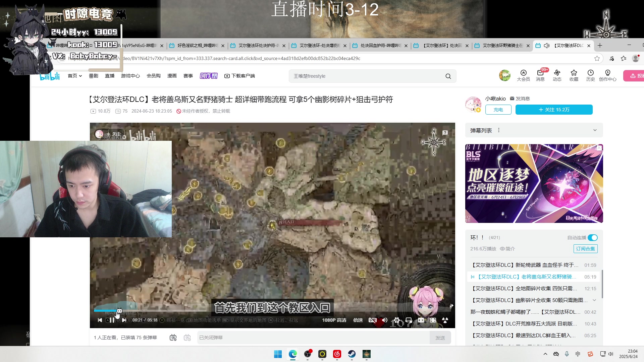The width and height of the screenshot is (644, 362).
Task: Click the user profile avatar in header
Action: (504, 75)
